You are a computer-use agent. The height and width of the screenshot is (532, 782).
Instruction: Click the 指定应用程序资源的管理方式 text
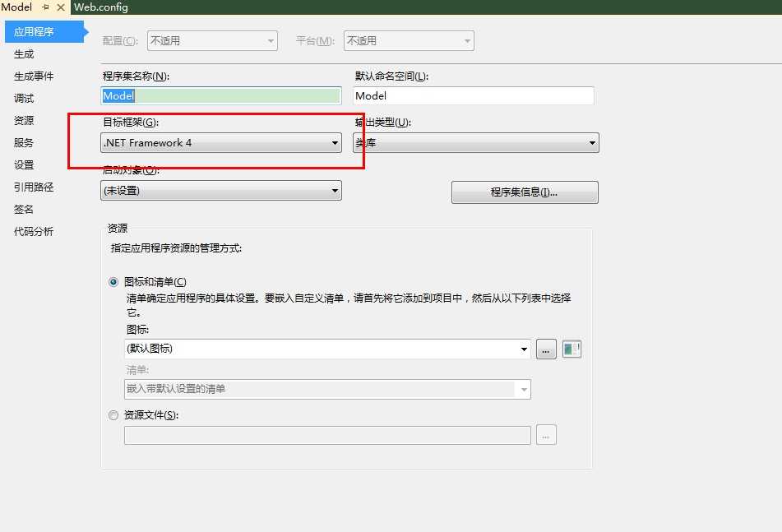click(176, 247)
